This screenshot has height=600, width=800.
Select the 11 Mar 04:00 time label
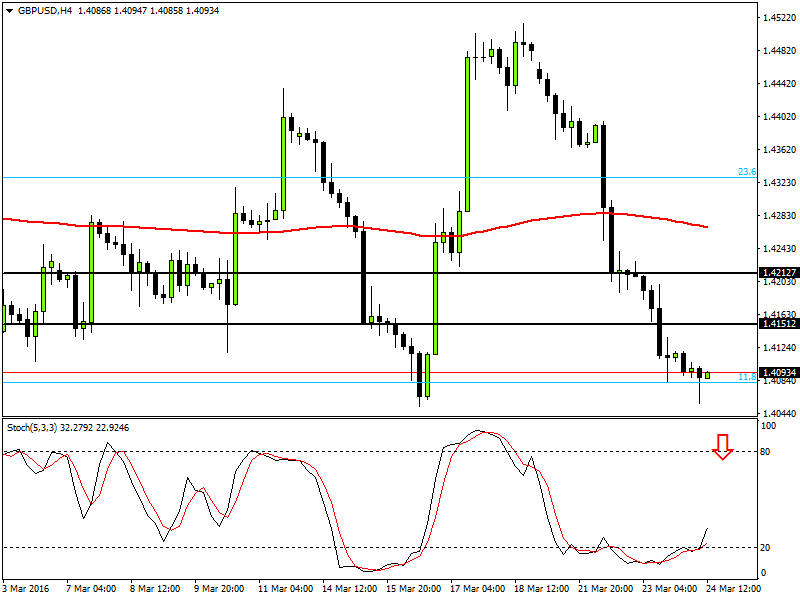[x=285, y=589]
